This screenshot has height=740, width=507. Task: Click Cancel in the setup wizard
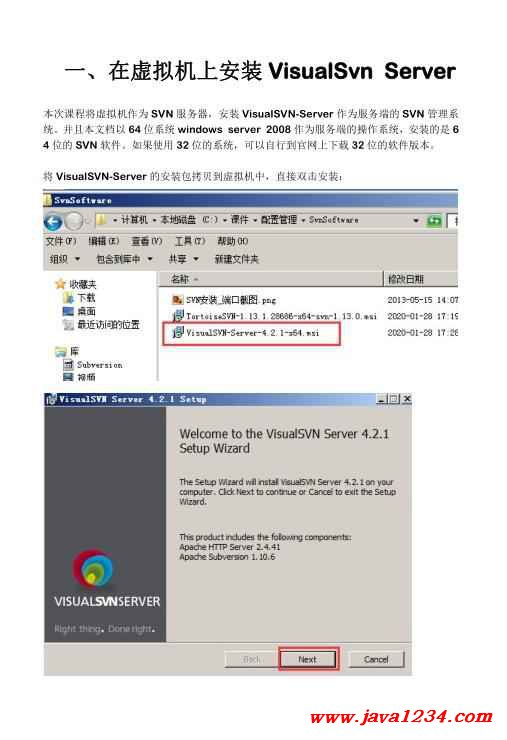coord(376,659)
